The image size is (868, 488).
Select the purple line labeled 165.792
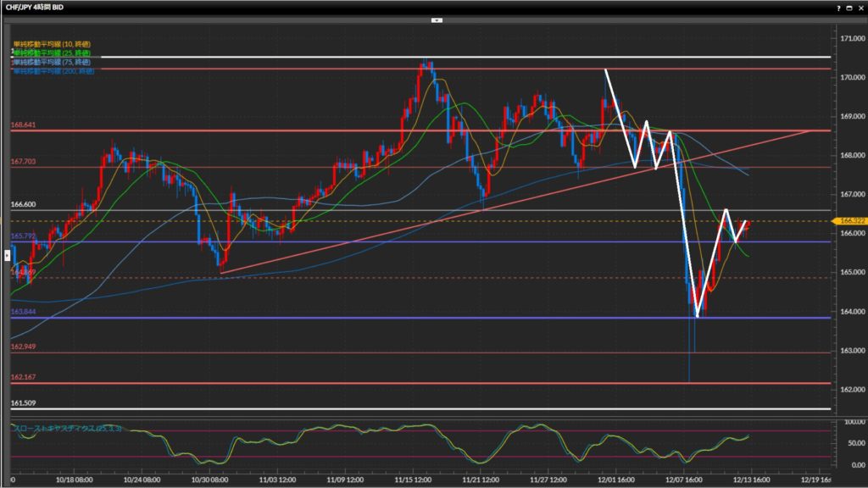click(339, 241)
